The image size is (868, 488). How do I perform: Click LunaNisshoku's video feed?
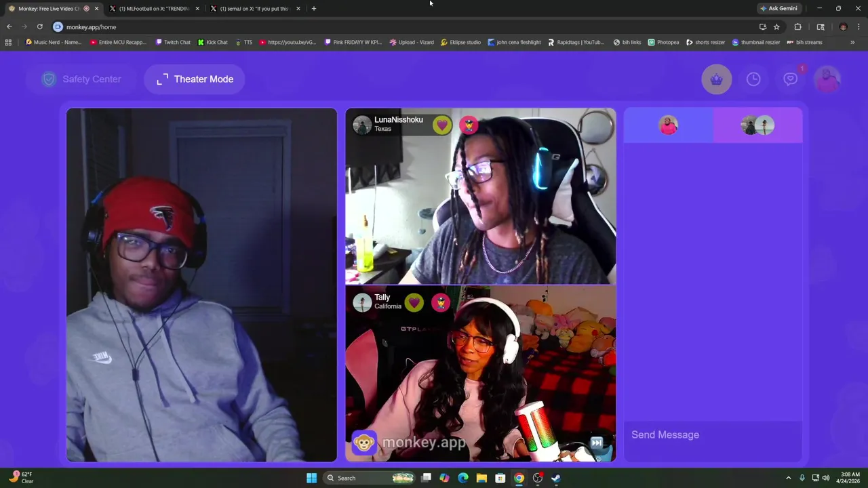(x=481, y=197)
